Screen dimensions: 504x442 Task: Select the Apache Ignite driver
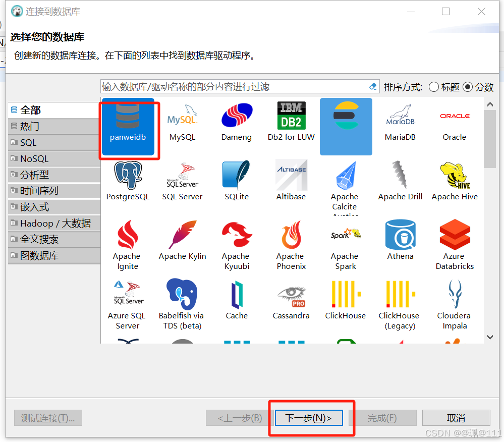pos(127,245)
